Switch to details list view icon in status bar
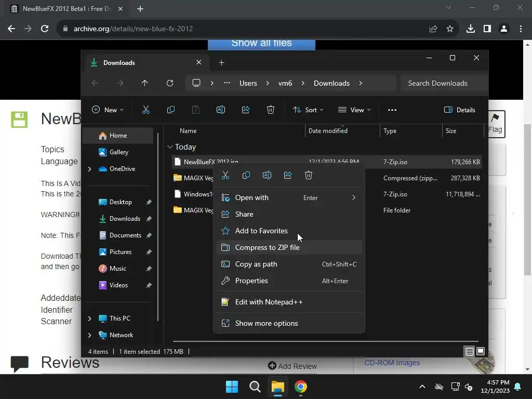This screenshot has width=532, height=399. coord(469,352)
